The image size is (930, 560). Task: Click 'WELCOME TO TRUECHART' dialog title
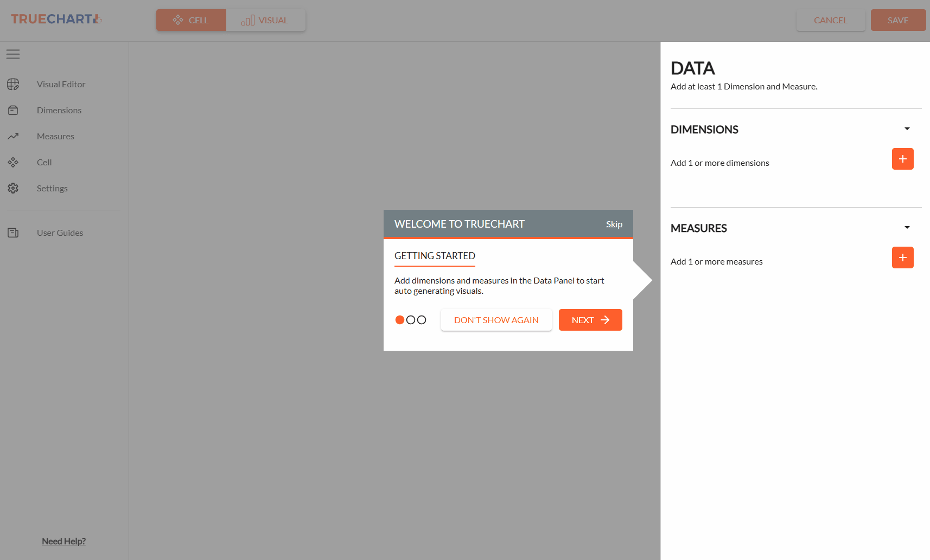point(459,224)
